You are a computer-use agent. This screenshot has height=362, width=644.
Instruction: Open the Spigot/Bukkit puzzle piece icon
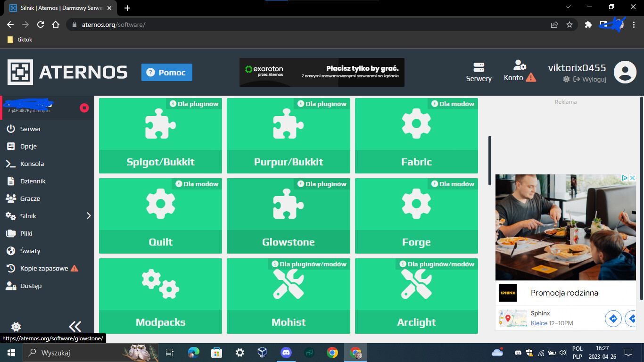click(x=160, y=124)
